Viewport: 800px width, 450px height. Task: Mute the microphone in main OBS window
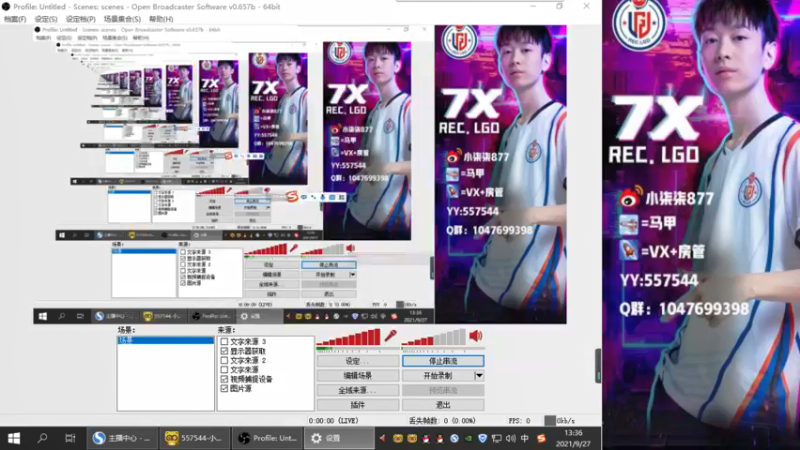click(390, 336)
